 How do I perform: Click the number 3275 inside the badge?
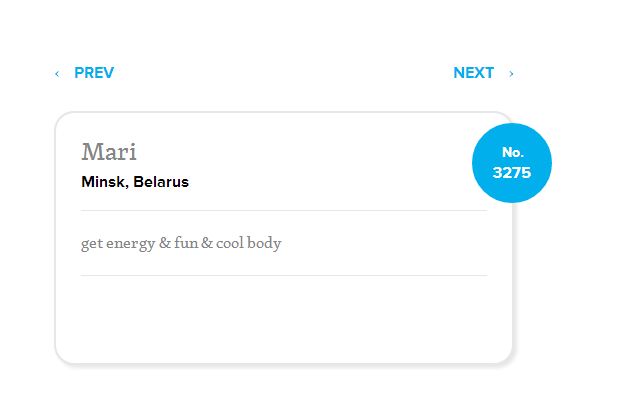(512, 172)
